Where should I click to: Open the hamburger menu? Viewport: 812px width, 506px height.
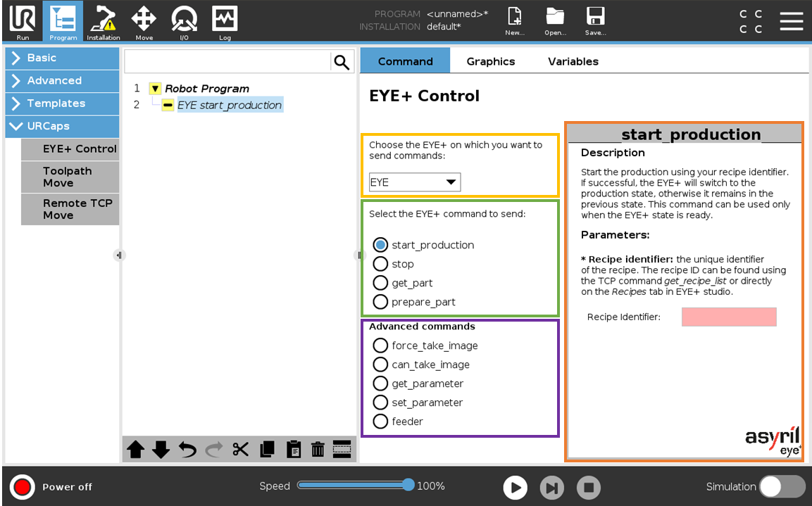click(792, 21)
